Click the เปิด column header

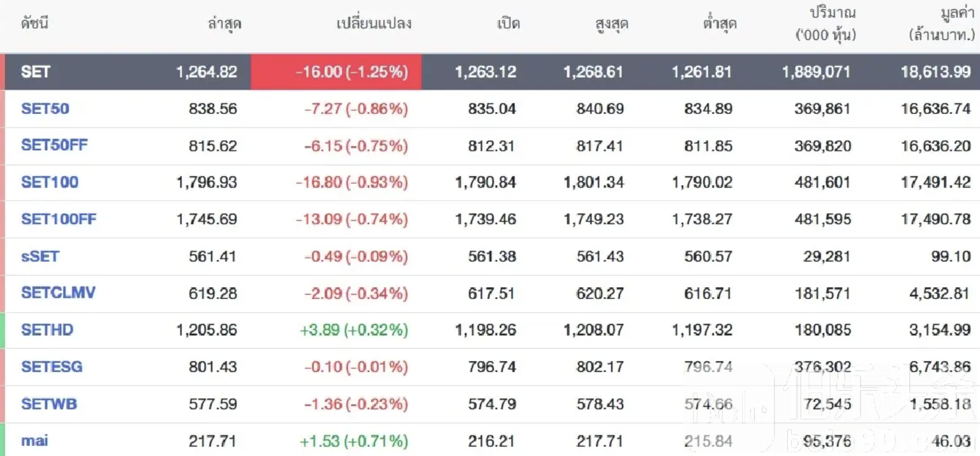(x=508, y=24)
